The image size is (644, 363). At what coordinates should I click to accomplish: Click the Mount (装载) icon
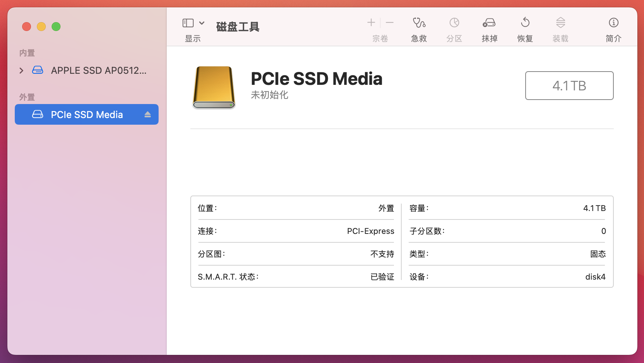click(x=560, y=23)
